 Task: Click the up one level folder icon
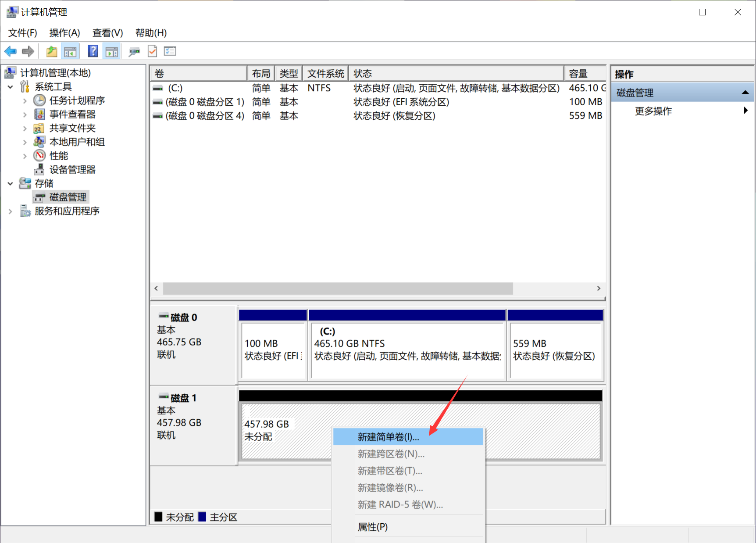(x=51, y=51)
